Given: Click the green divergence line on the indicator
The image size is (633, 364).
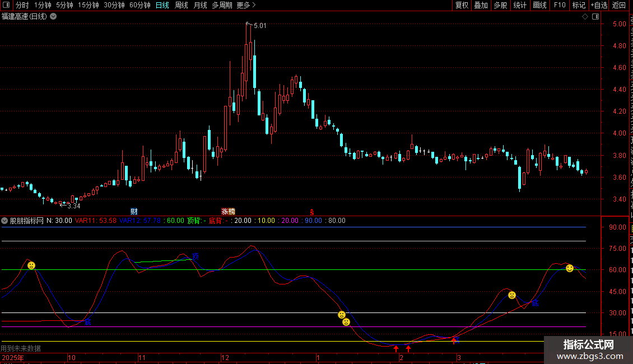Looking at the screenshot, I should point(162,260).
